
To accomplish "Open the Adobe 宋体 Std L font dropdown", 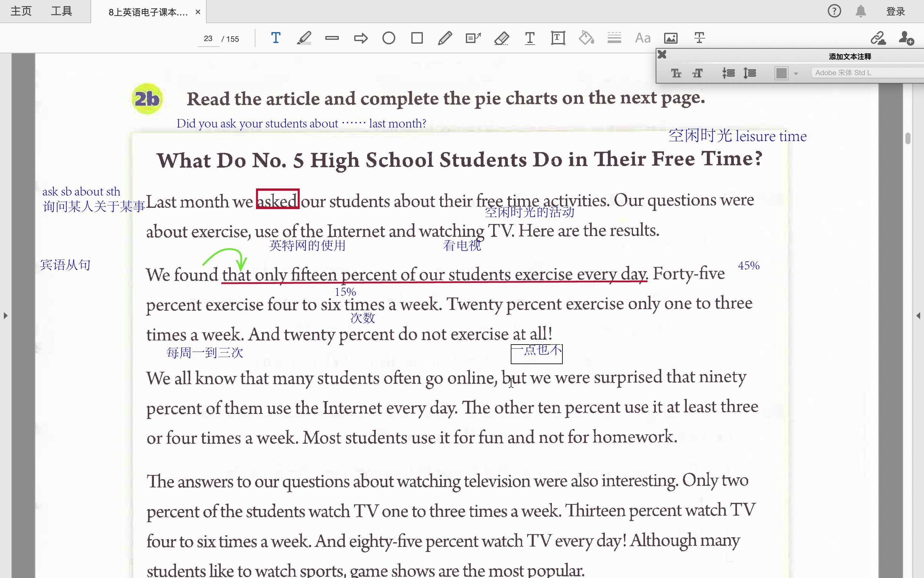I will pos(868,73).
